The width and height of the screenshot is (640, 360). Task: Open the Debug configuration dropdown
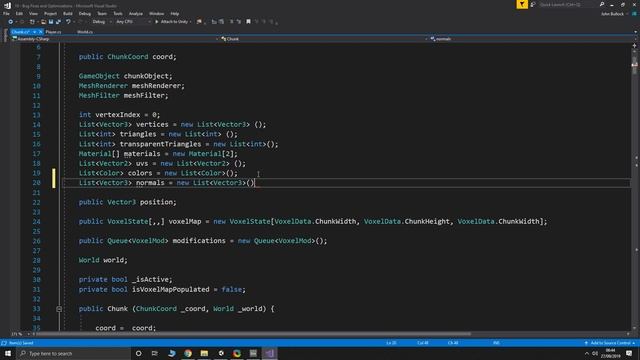point(102,22)
